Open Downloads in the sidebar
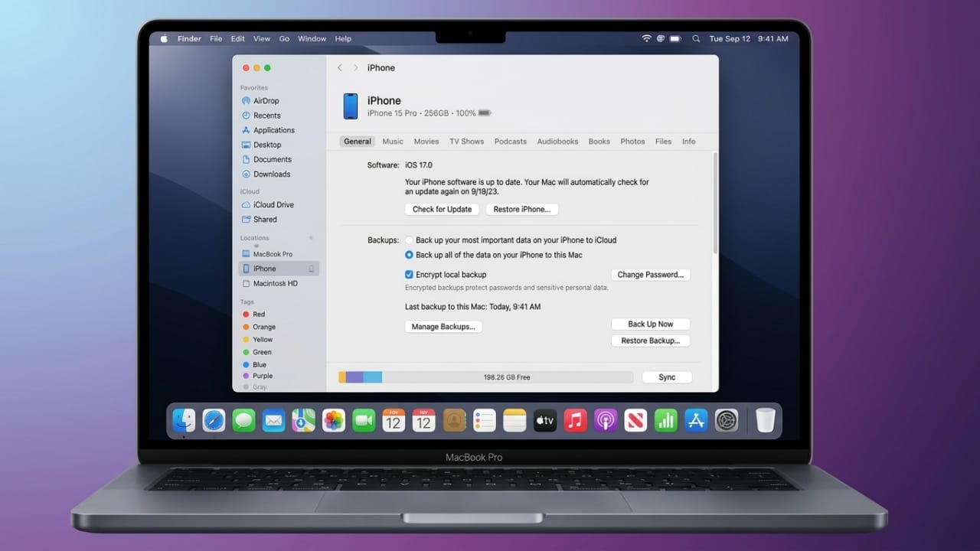Screen dimensions: 980x551 pyautogui.click(x=266, y=174)
